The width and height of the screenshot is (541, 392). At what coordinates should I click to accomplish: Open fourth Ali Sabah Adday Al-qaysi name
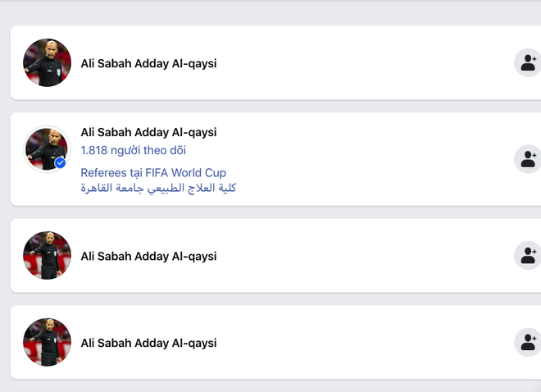pos(148,343)
